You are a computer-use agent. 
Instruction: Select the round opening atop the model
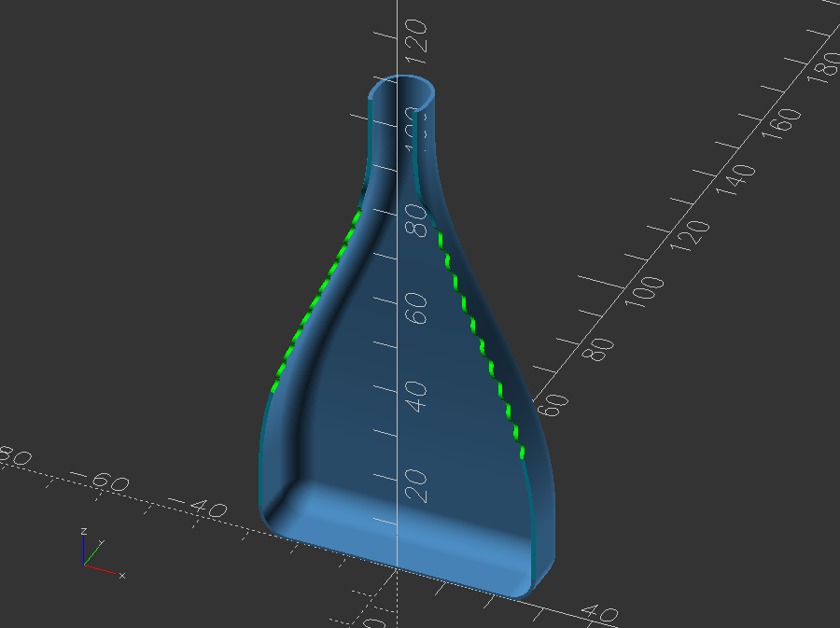pyautogui.click(x=401, y=93)
